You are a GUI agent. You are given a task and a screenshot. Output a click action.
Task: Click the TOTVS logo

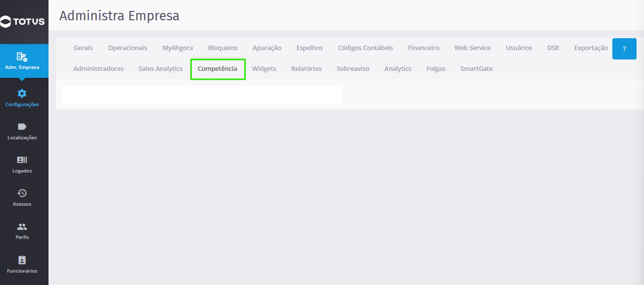click(22, 21)
